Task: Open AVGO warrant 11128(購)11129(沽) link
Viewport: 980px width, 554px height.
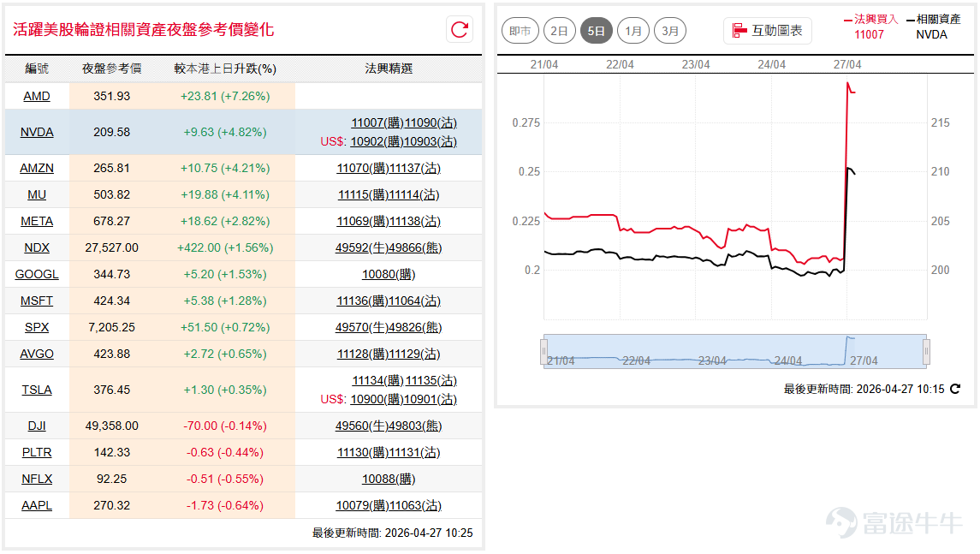Action: point(389,354)
